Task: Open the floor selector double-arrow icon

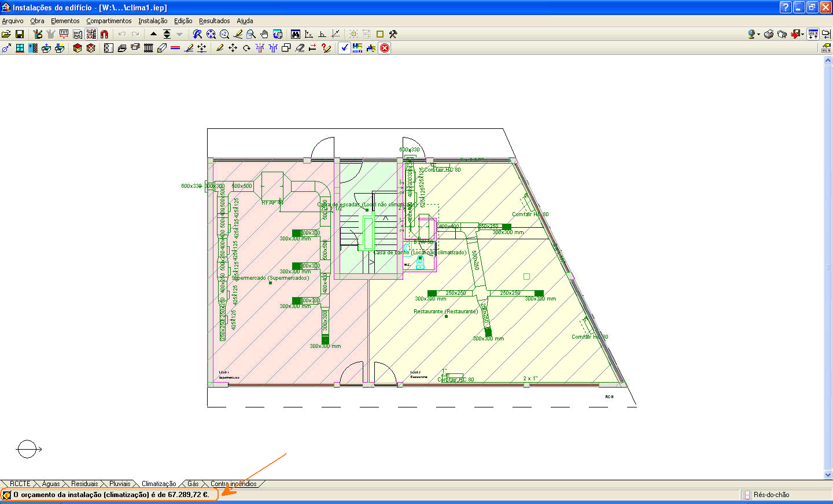Action: point(167,34)
